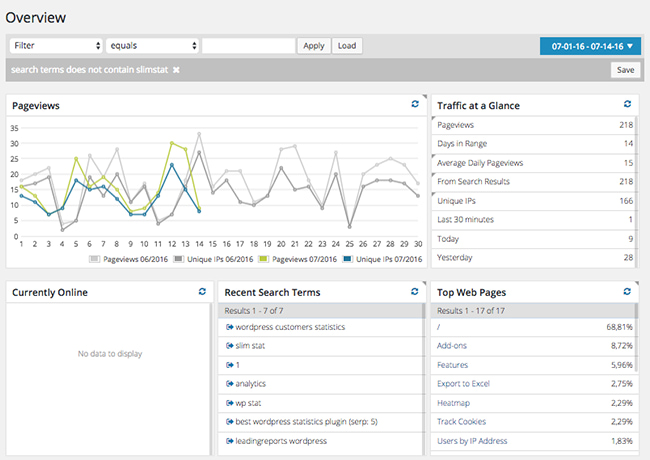Open the Add-ons page link

[453, 346]
